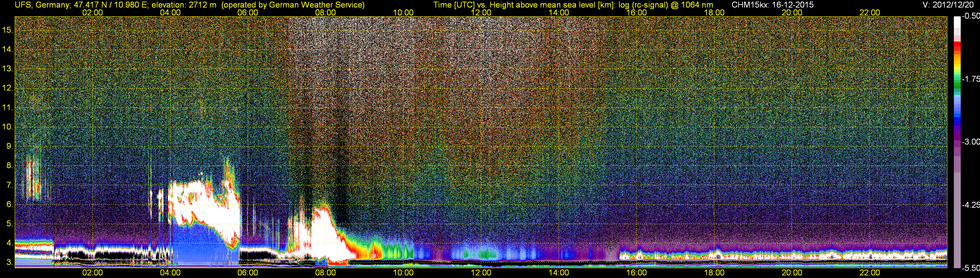Click the height axis label '10.'
The width and height of the screenshot is (980, 278).
pyautogui.click(x=7, y=127)
